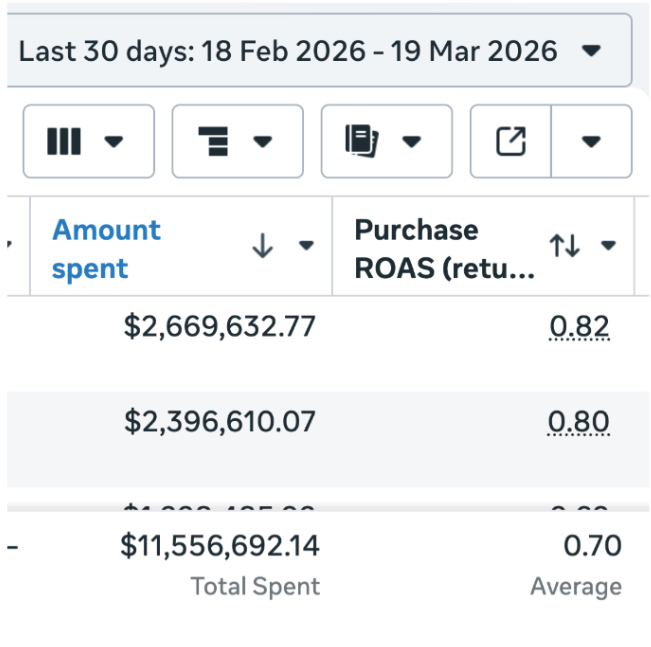Screen dimensions: 651x647
Task: Click the 0.70 average ROAS value
Action: [592, 546]
